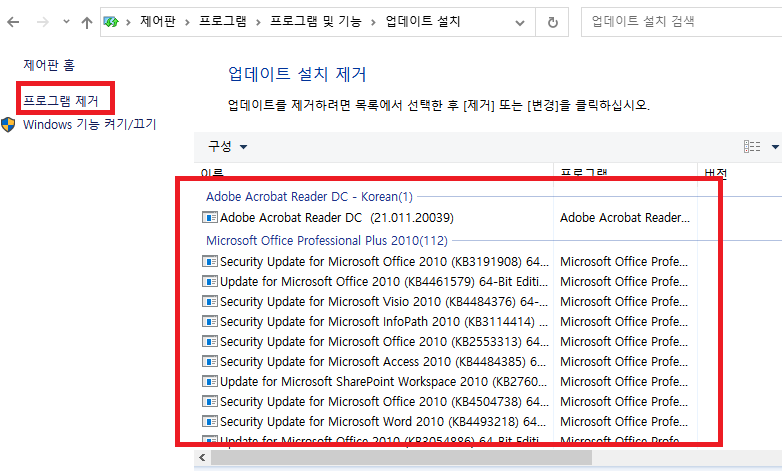Select Security Update KB2553313 row
Screen dimensions: 782x471
(384, 341)
